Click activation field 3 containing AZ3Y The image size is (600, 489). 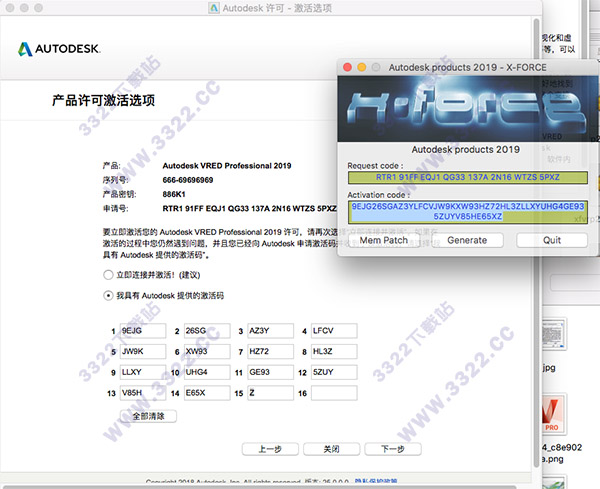271,331
